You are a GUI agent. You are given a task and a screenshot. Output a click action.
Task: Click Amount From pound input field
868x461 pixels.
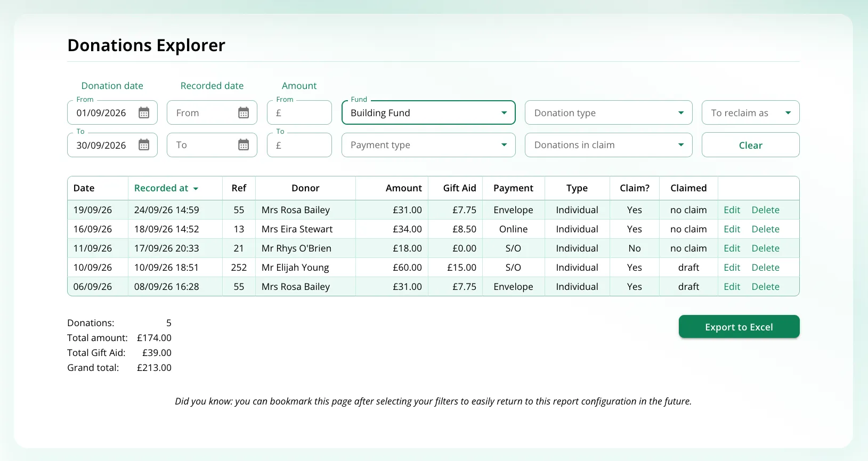pyautogui.click(x=299, y=112)
